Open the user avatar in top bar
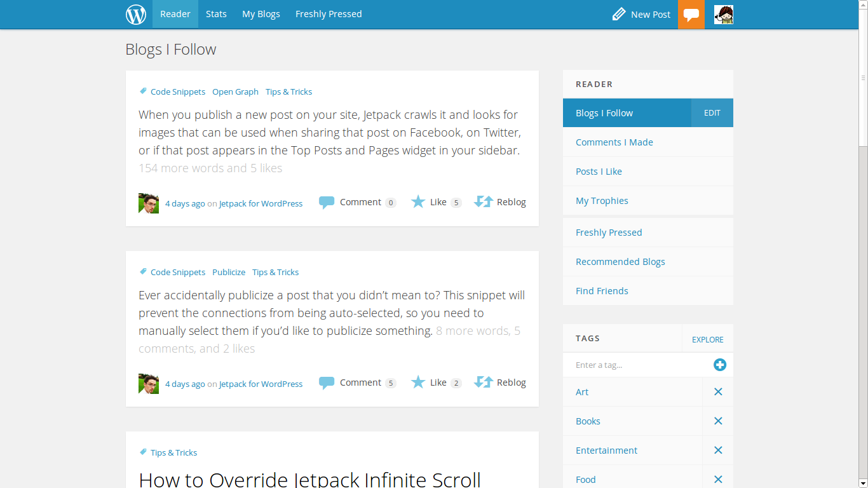Viewport: 868px width, 488px height. tap(724, 15)
